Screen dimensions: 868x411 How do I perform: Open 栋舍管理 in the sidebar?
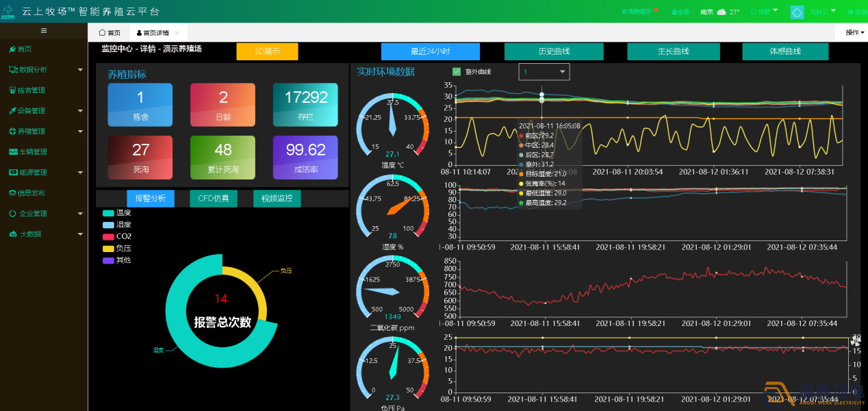(31, 90)
